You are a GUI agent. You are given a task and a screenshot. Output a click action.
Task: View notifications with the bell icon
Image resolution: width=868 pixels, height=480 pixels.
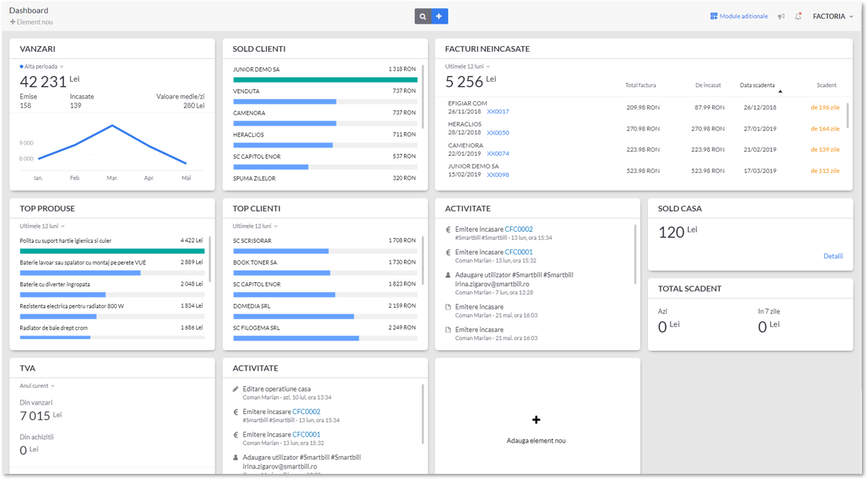[x=799, y=16]
